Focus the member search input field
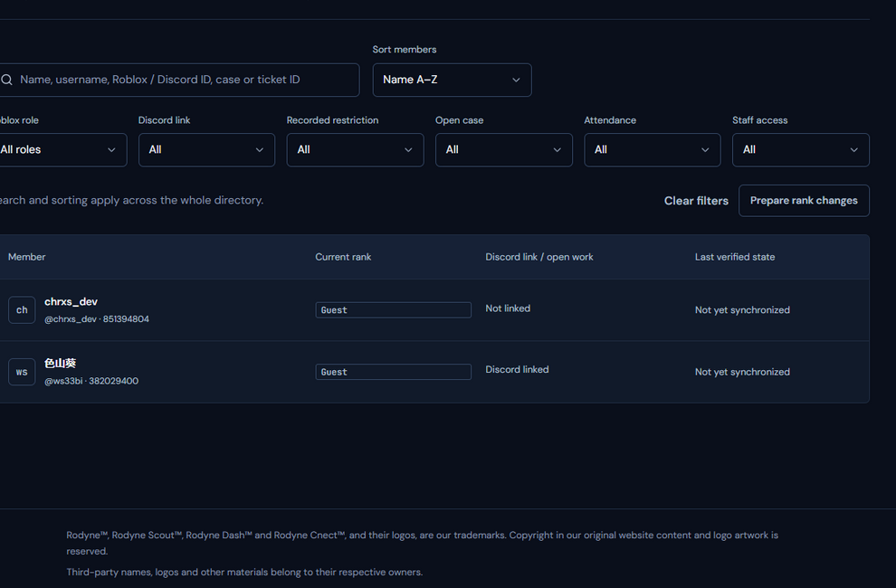Image resolution: width=896 pixels, height=588 pixels. (x=177, y=80)
